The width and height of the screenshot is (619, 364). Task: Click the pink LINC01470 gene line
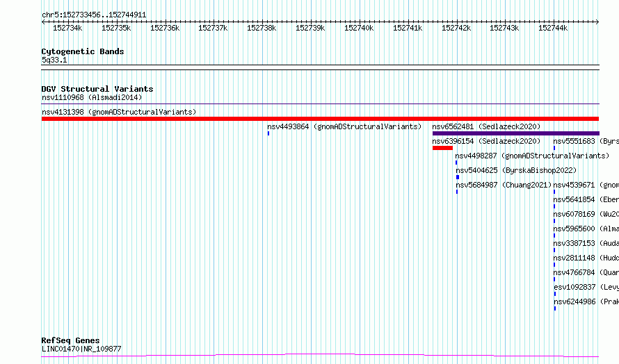click(x=320, y=356)
